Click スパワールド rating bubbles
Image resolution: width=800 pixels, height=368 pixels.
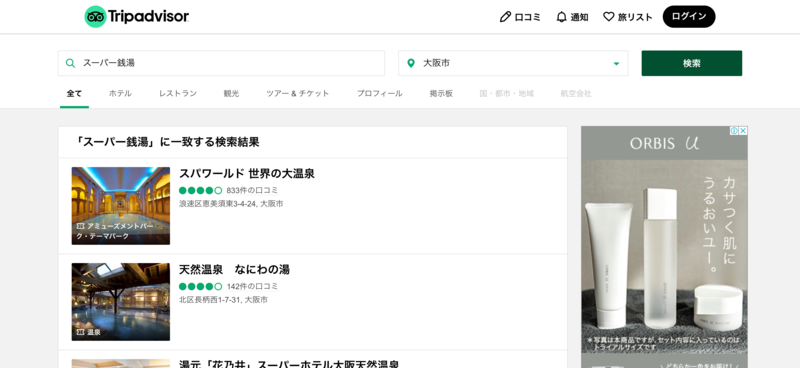coord(201,190)
